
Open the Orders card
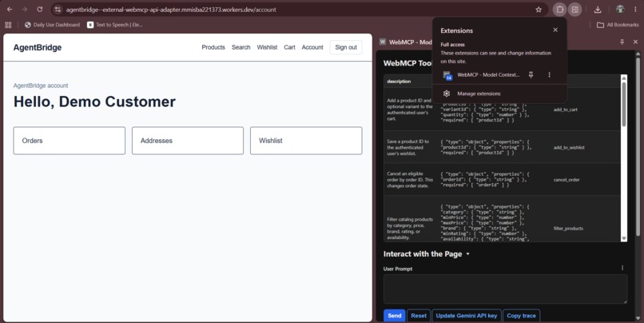[69, 141]
